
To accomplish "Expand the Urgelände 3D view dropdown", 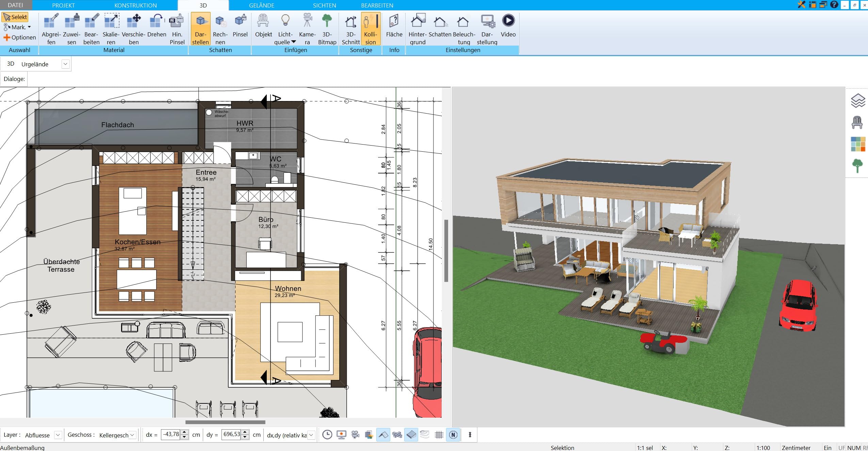I will (66, 64).
